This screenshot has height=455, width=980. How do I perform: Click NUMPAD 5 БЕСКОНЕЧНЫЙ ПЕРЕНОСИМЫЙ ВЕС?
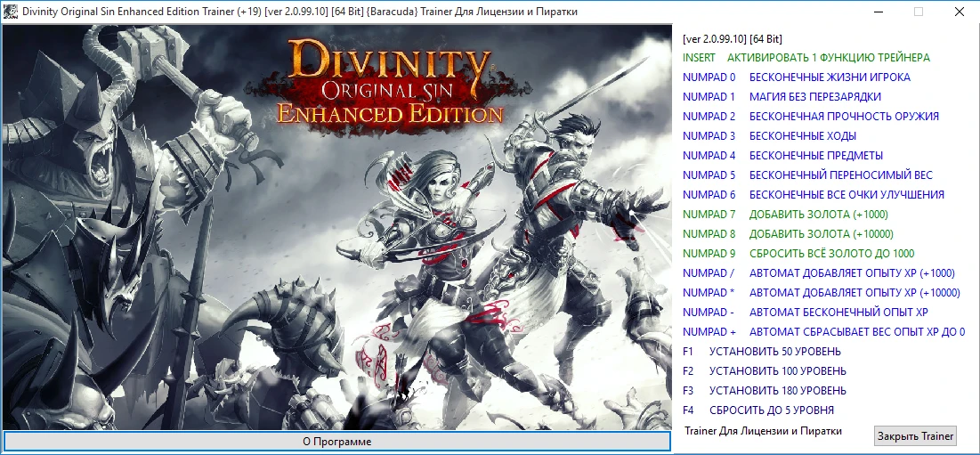pyautogui.click(x=807, y=175)
